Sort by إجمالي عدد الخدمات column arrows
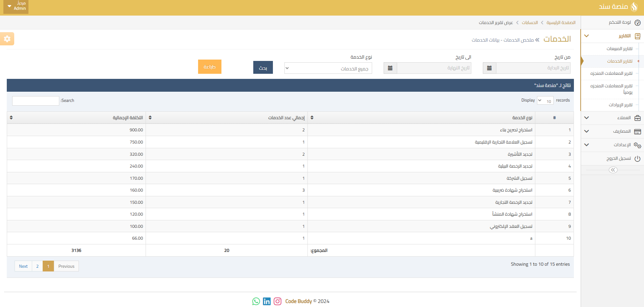 150,117
